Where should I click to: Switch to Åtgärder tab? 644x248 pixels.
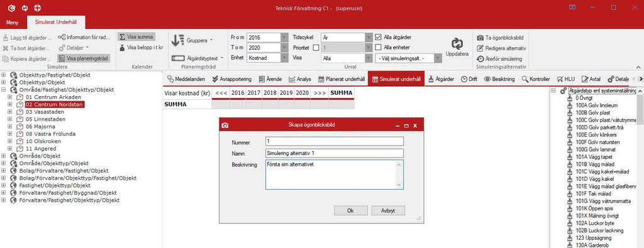point(441,79)
